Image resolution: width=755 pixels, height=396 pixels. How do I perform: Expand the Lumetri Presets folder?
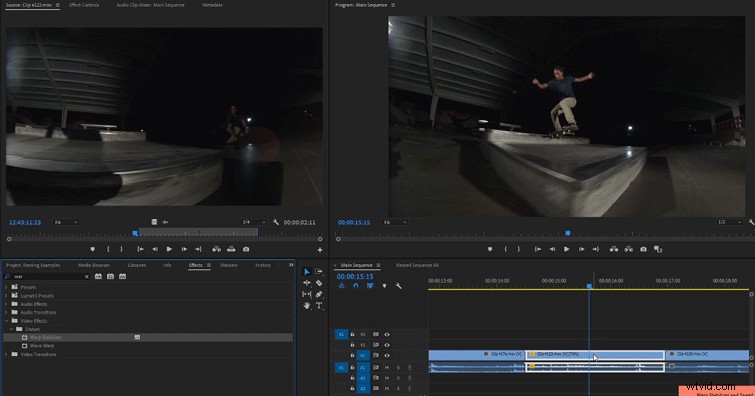click(x=6, y=295)
